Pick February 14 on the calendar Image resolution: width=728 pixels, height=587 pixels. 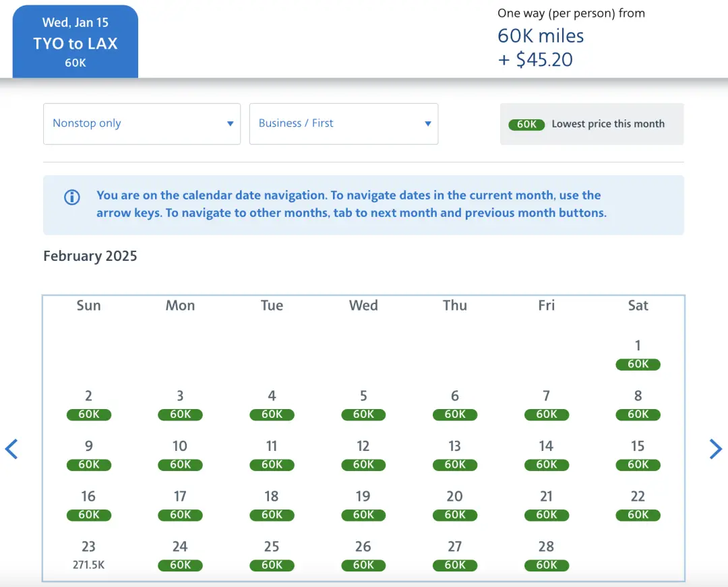(x=546, y=454)
